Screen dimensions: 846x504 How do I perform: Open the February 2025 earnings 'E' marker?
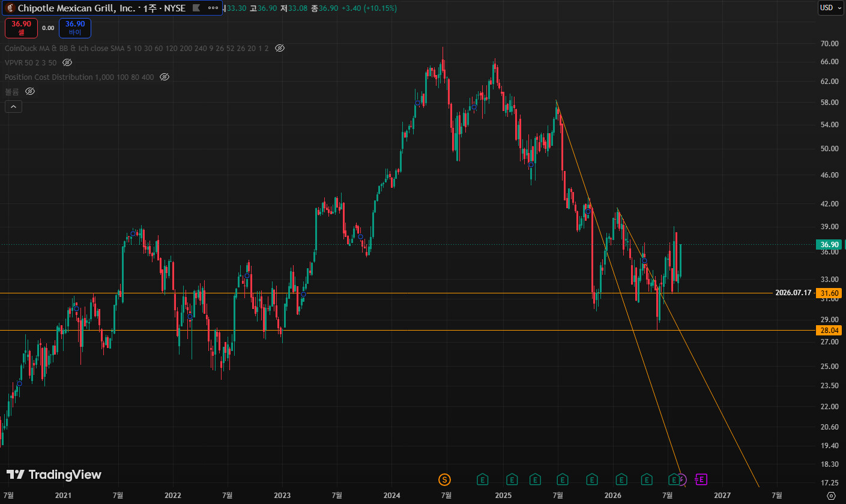[x=512, y=479]
